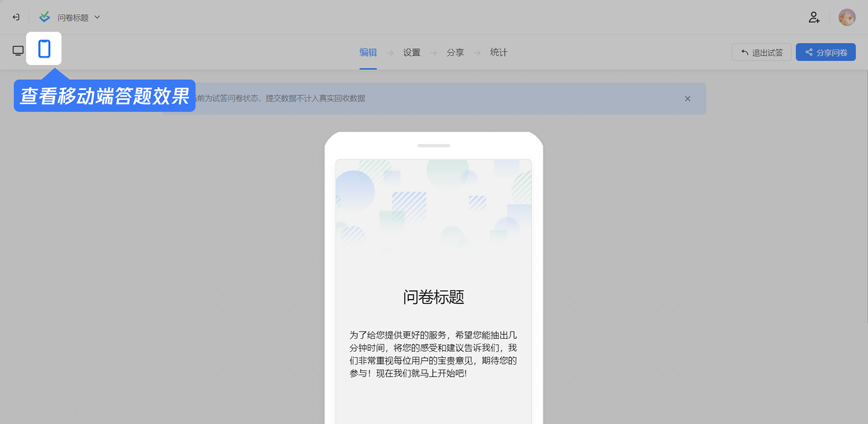Dismiss the trial-answer notice banner
Viewport: 868px width, 424px height.
point(687,99)
